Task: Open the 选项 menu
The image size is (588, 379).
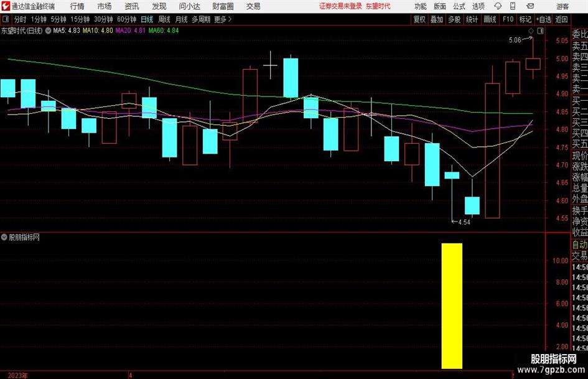Action: click(x=478, y=6)
